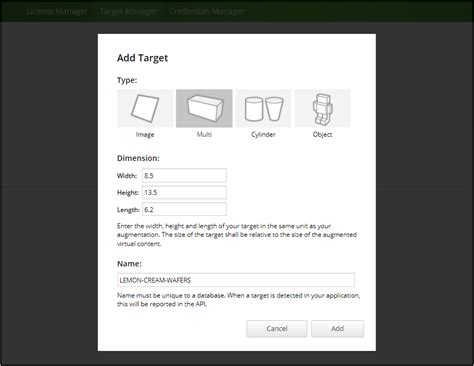The image size is (474, 366).
Task: Click the Length input field
Action: pos(184,209)
